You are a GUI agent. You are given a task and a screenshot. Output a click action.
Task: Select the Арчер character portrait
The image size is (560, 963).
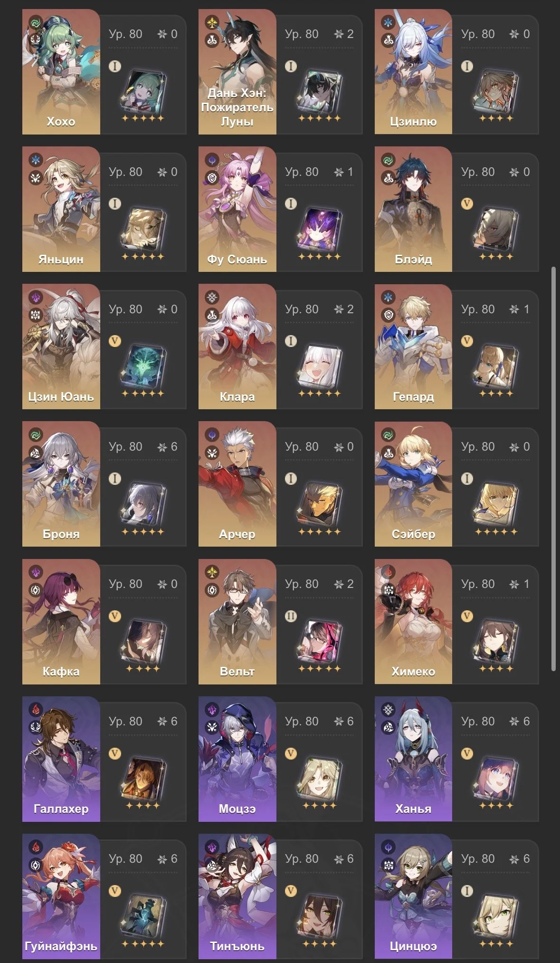pos(237,484)
